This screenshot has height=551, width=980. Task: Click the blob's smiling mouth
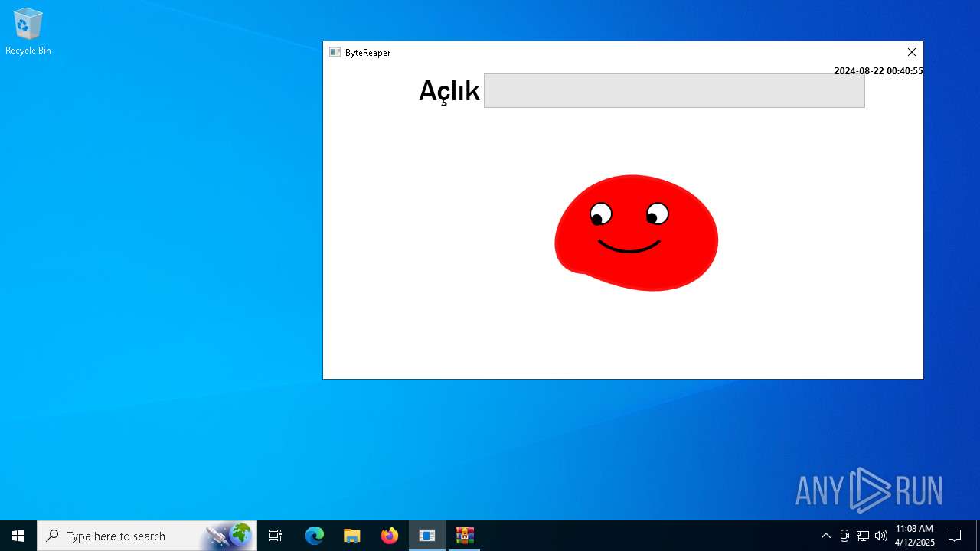coord(629,246)
